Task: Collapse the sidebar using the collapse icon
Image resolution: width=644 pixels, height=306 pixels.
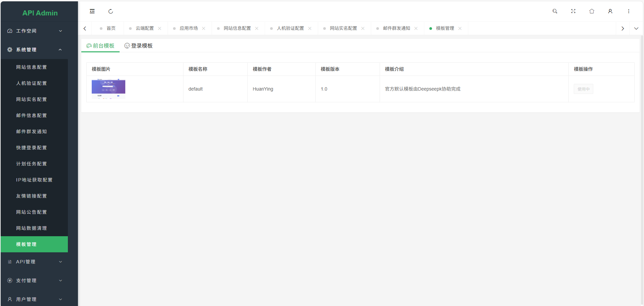Action: 92,11
